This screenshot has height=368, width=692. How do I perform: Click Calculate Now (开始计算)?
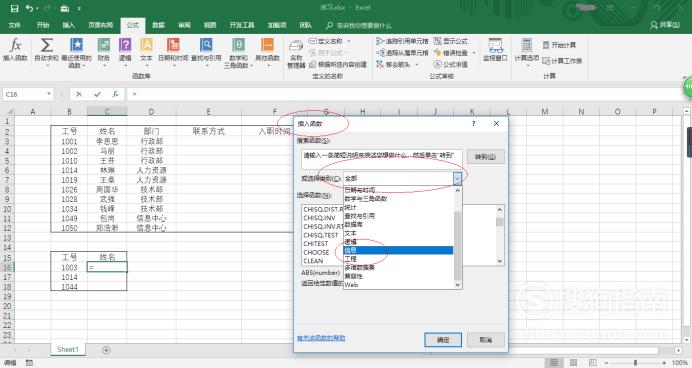[559, 45]
